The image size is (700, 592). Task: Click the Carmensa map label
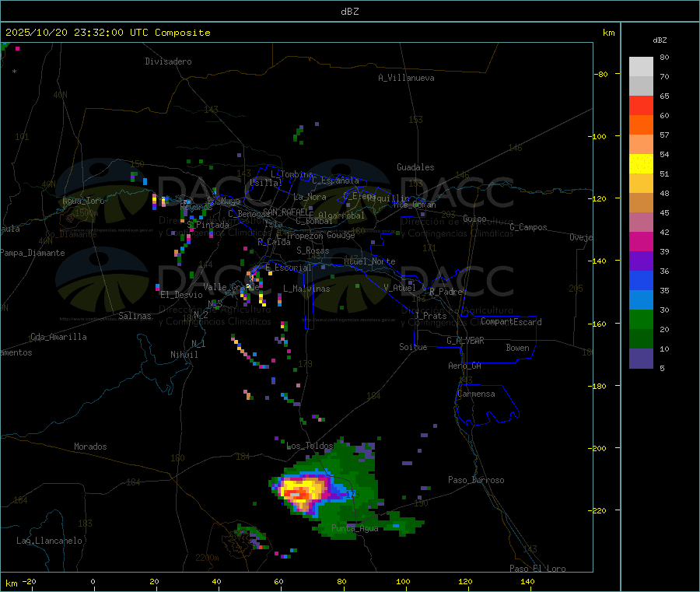(x=476, y=394)
